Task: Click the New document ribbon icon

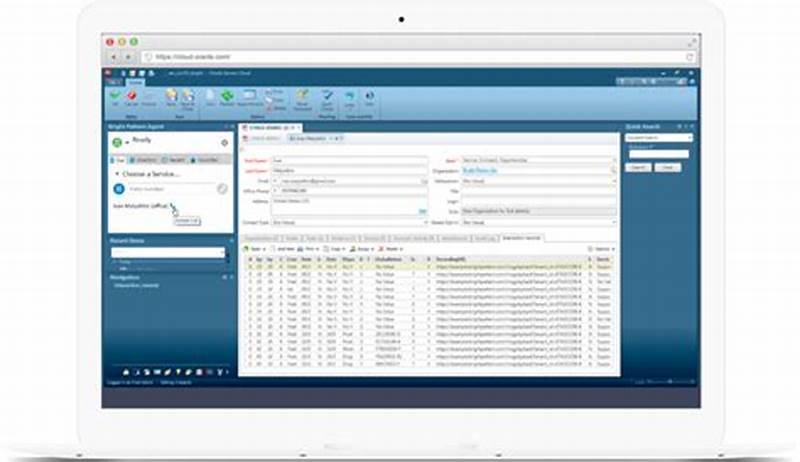Action: [210, 95]
